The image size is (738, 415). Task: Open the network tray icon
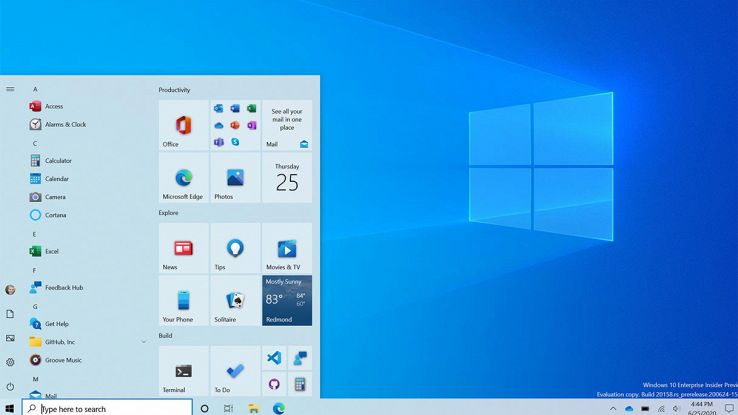[661, 409]
